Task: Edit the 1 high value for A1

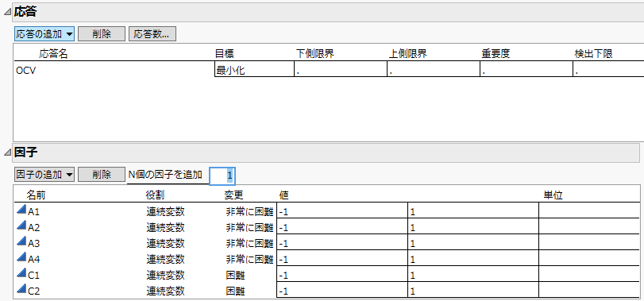Action: point(473,210)
